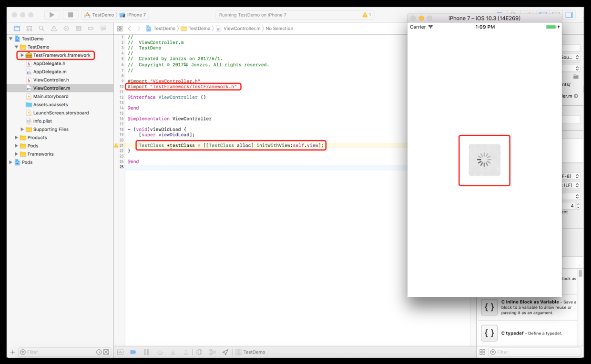Expand the Supporting Files folder
The width and height of the screenshot is (591, 364).
coord(22,130)
